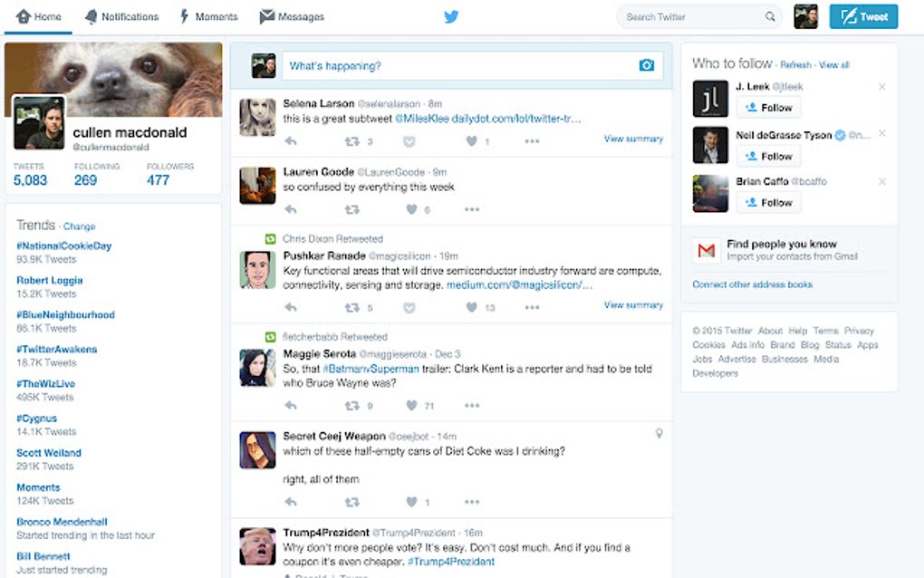Follow Brian Caffo
The width and height of the screenshot is (924, 578).
(768, 203)
